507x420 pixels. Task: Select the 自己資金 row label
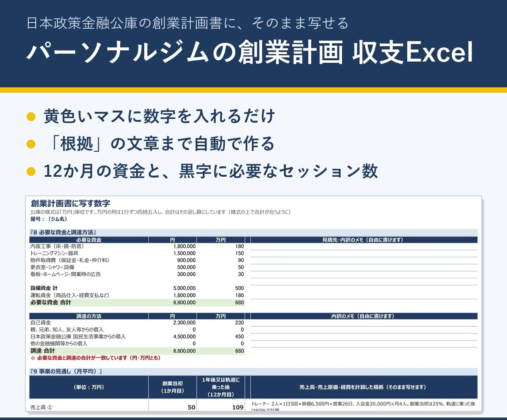41,323
